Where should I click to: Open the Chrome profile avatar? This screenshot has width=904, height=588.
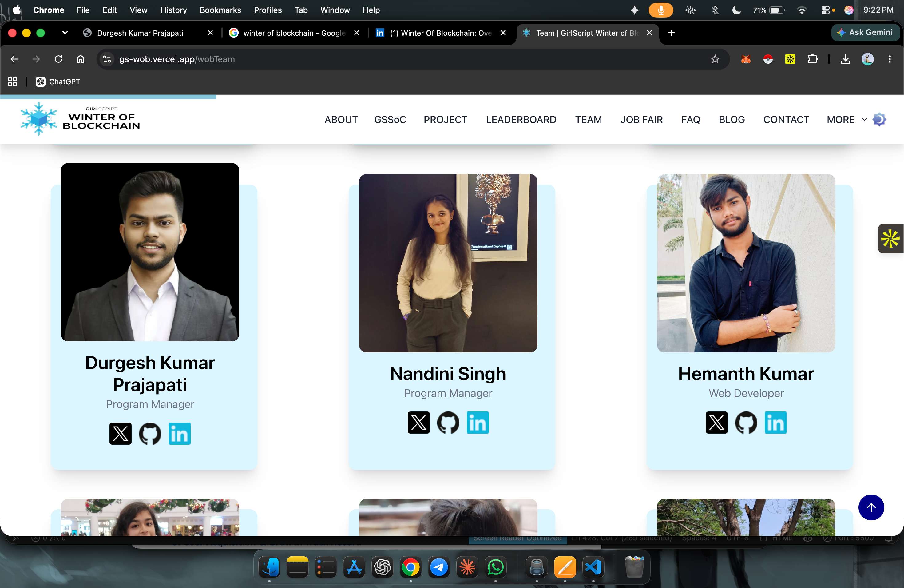click(867, 59)
